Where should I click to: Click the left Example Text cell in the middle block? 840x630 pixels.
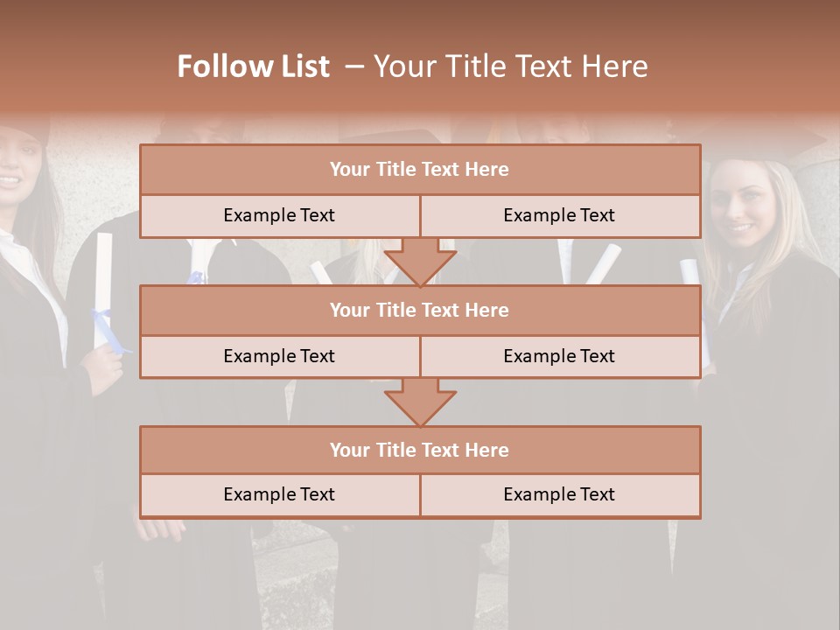[x=280, y=357]
